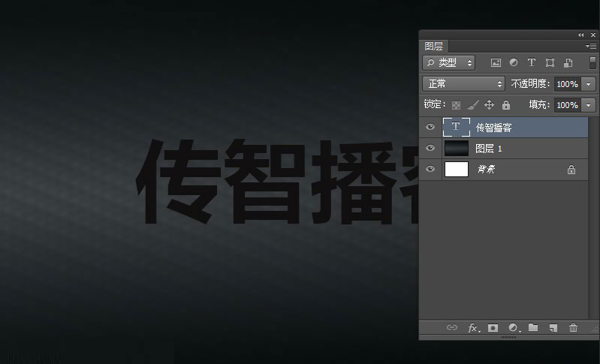Toggle the layer filtering switch
This screenshot has width=600, height=364.
[592, 63]
